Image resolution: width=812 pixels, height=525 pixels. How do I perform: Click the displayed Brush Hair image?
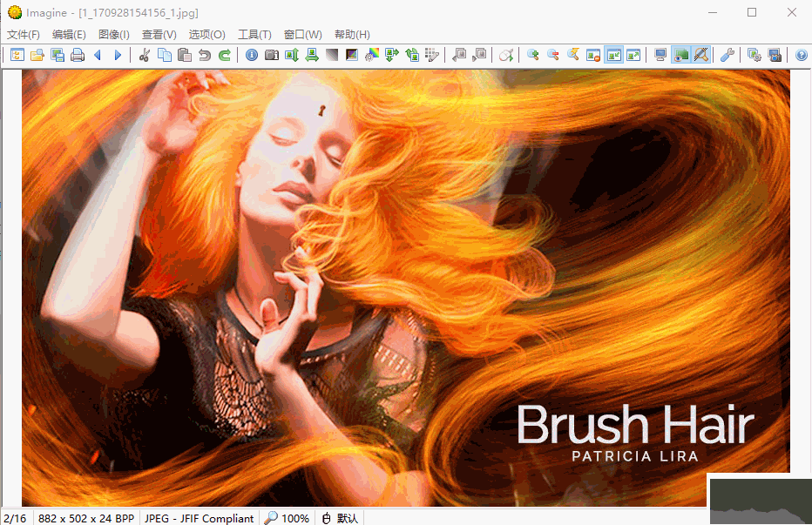405,287
